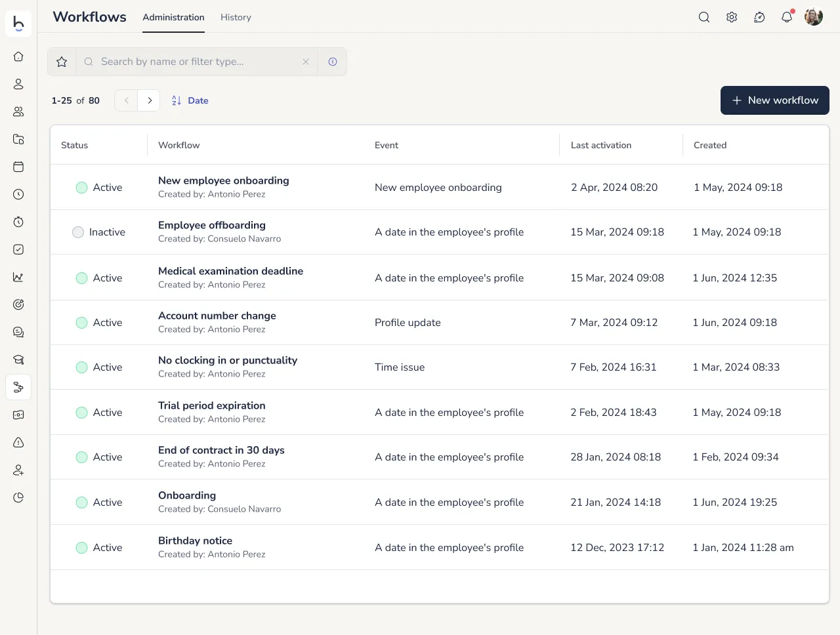Switch to the Administration tab
The width and height of the screenshot is (840, 635).
pyautogui.click(x=173, y=17)
